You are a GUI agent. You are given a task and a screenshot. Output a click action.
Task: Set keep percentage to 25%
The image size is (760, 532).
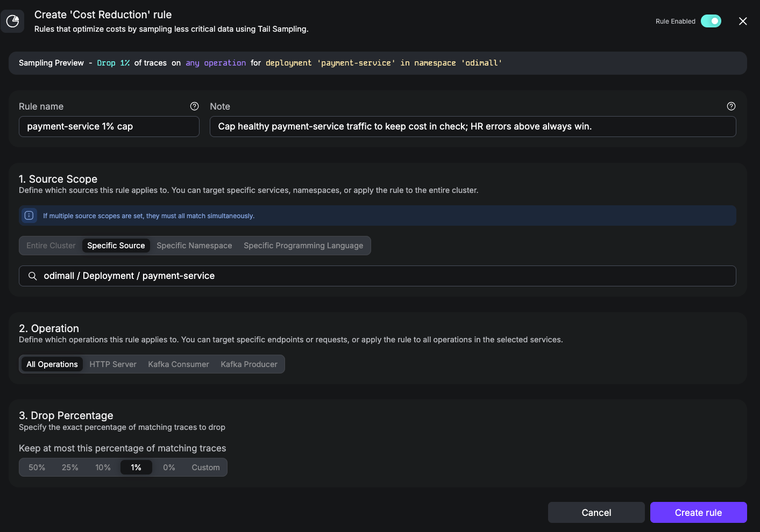[x=70, y=468]
